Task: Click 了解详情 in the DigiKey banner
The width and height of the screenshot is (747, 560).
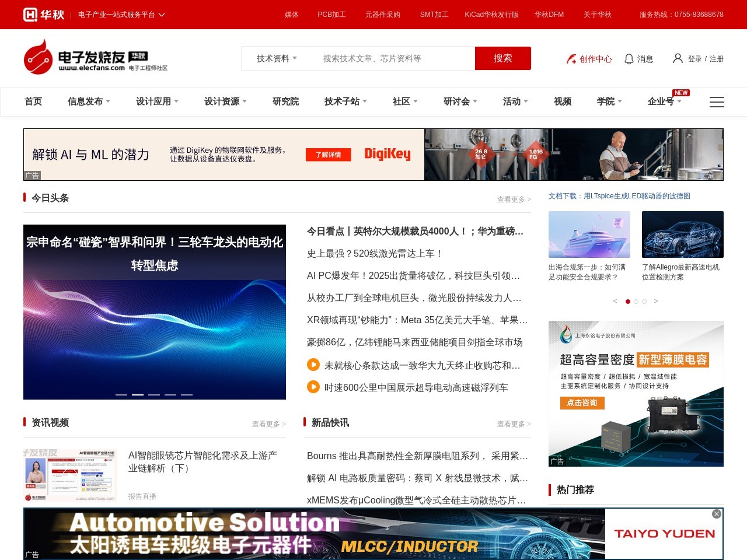Action: click(x=329, y=155)
